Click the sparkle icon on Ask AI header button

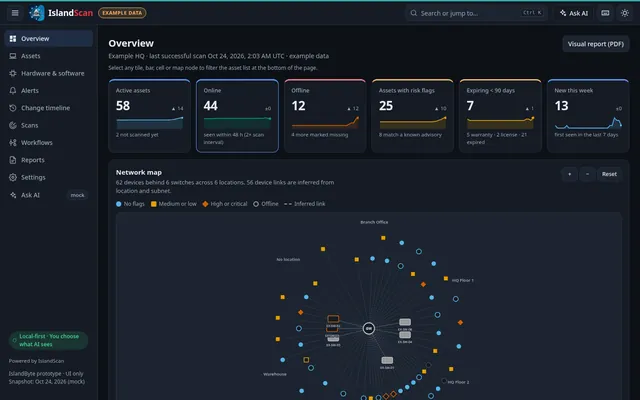[563, 13]
